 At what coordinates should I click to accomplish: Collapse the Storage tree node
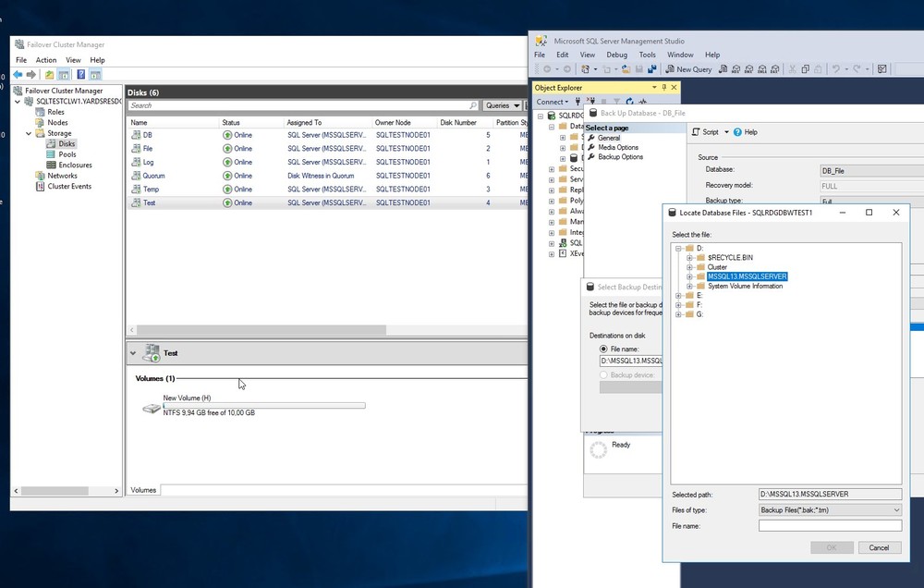[x=29, y=134]
